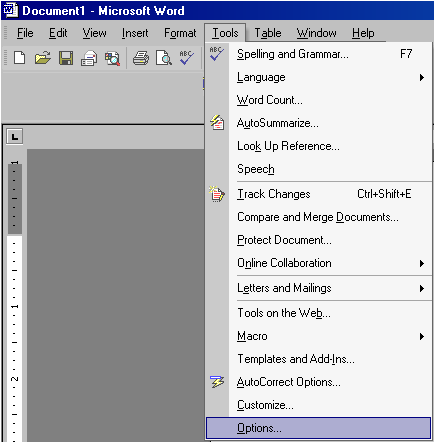Viewport: 434px width, 442px height.
Task: Choose the highlighted Options entry
Action: click(x=318, y=428)
